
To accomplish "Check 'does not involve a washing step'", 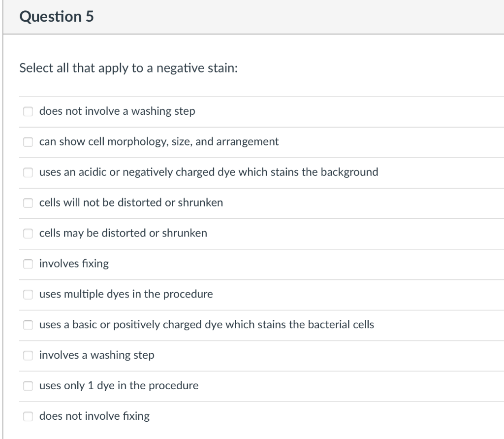I will [x=28, y=111].
